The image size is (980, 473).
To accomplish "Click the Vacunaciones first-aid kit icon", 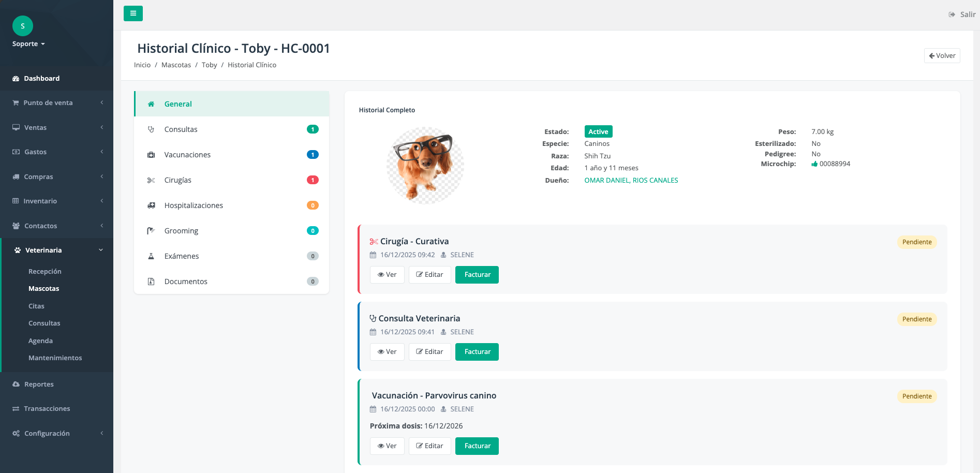I will pos(151,155).
